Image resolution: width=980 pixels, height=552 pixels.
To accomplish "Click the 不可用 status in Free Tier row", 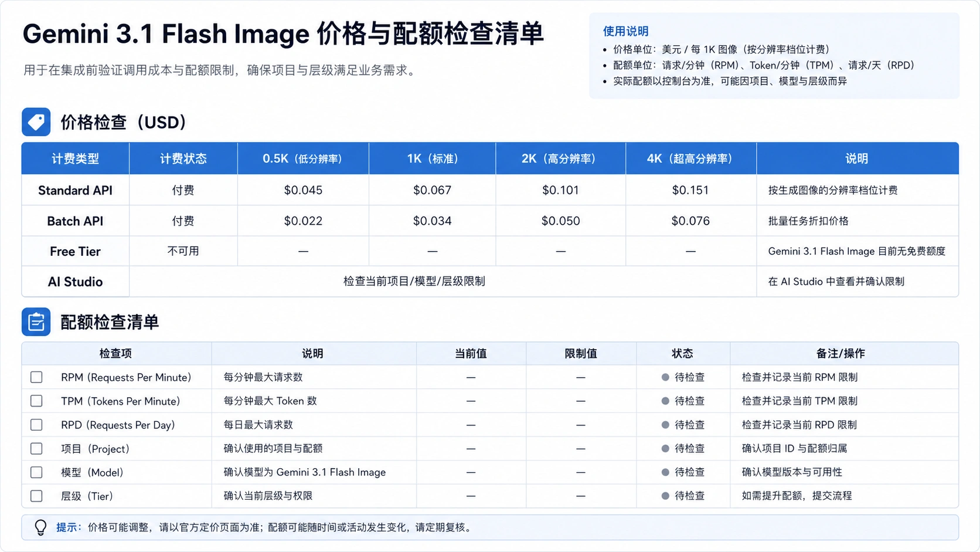I will point(183,251).
